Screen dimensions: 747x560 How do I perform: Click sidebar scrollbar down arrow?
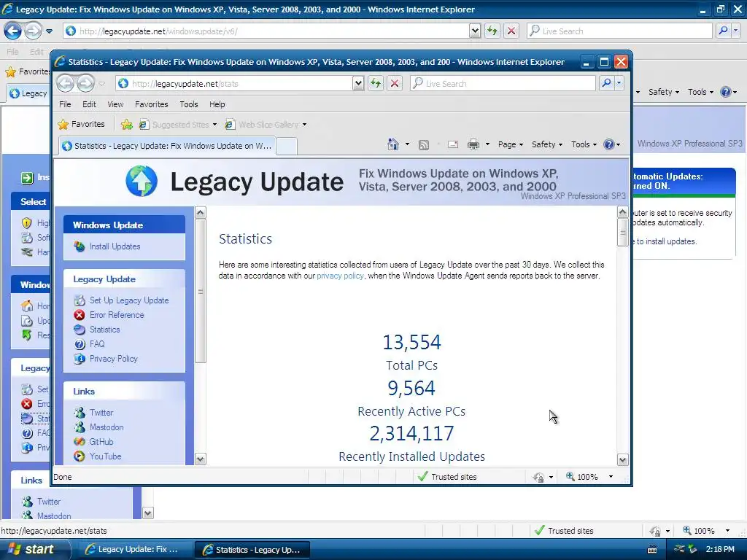(x=201, y=459)
